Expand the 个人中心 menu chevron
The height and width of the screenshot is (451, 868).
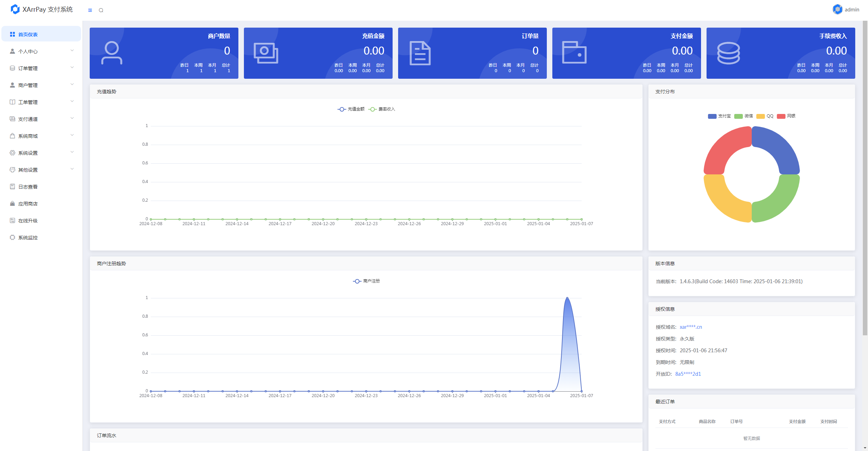point(72,51)
